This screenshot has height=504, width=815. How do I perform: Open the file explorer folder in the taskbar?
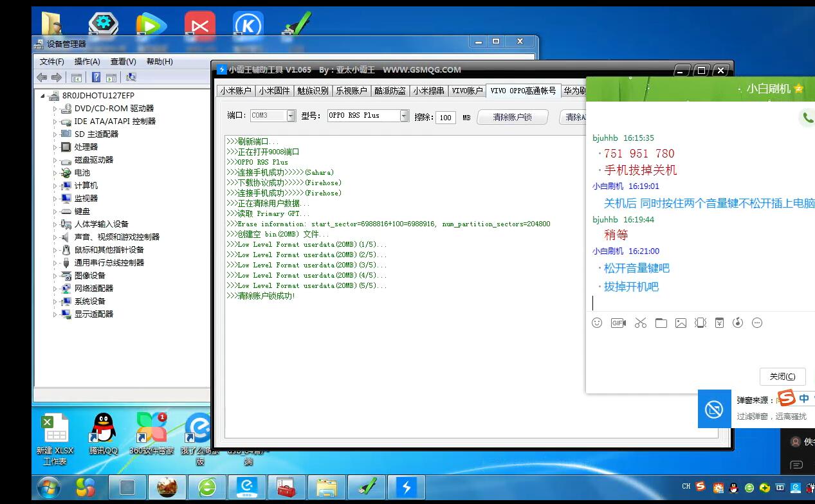[326, 488]
